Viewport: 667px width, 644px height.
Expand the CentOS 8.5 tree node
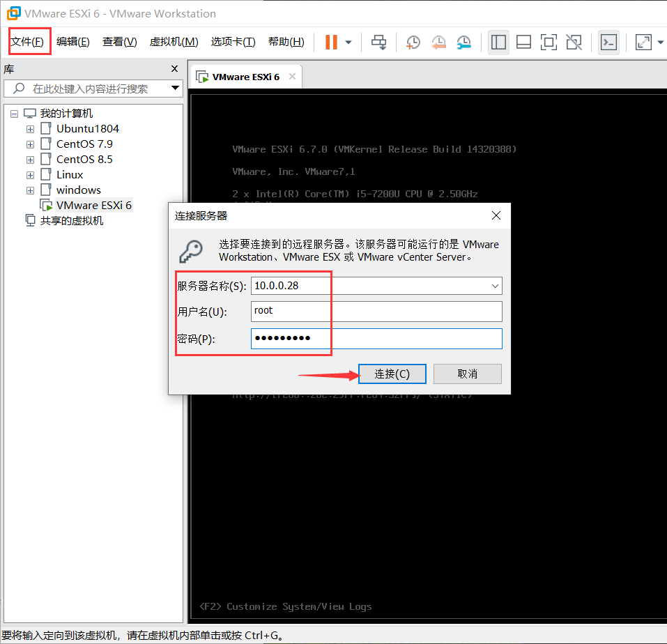click(30, 160)
